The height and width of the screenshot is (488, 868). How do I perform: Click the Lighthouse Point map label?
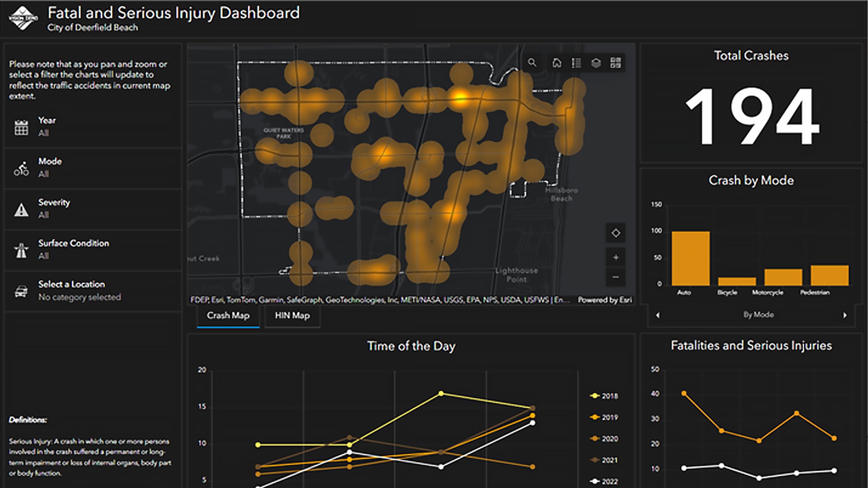click(x=517, y=275)
